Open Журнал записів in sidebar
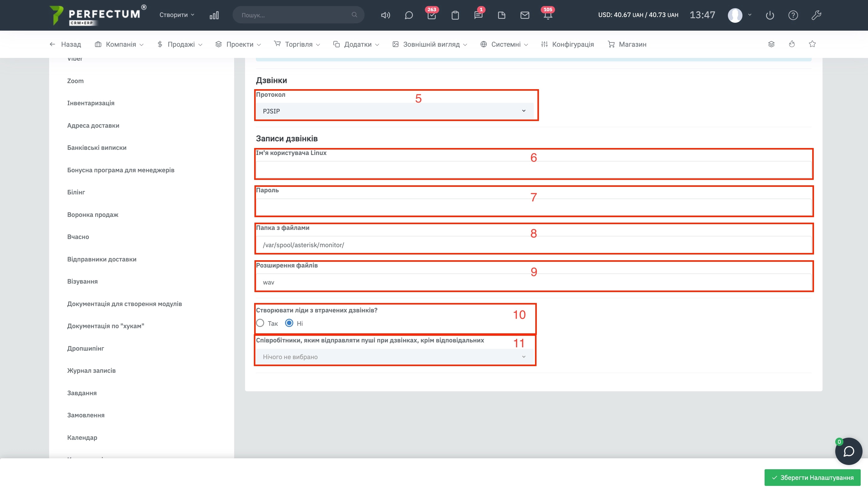The image size is (868, 495). pyautogui.click(x=91, y=370)
